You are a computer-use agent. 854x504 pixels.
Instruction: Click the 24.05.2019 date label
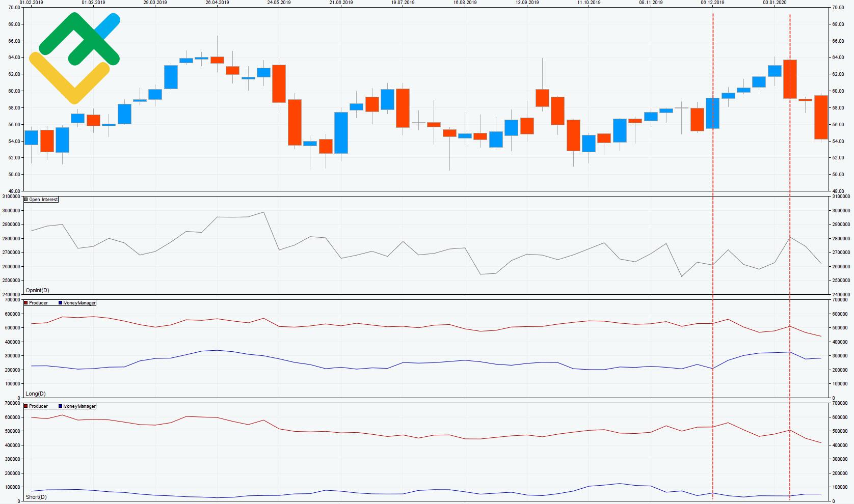(279, 3)
